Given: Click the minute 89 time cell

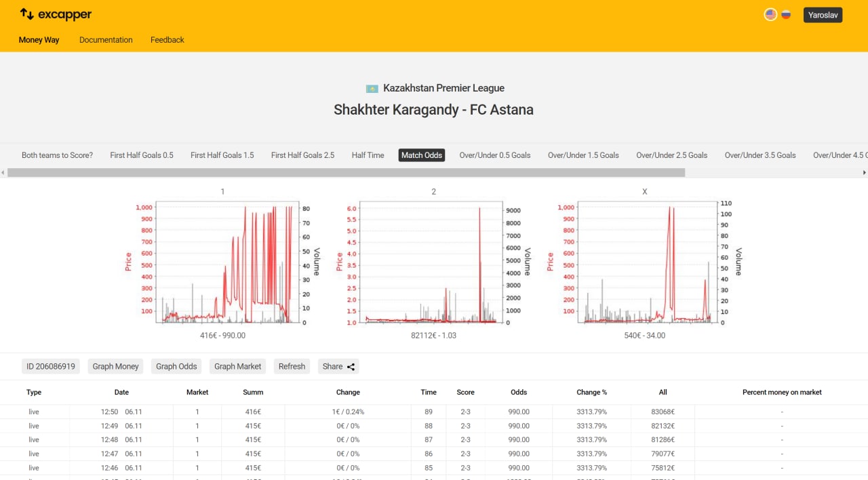Looking at the screenshot, I should tap(429, 412).
